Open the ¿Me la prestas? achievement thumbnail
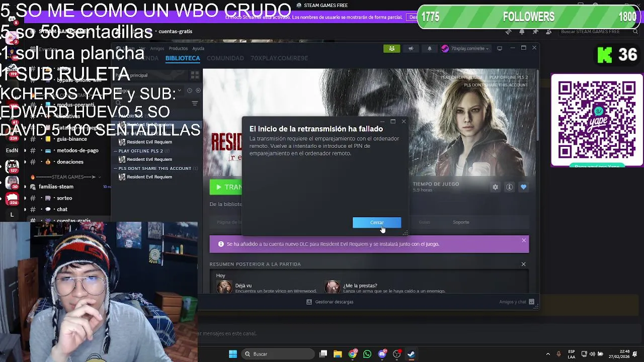Screen dimensions: 644x362 click(332, 287)
